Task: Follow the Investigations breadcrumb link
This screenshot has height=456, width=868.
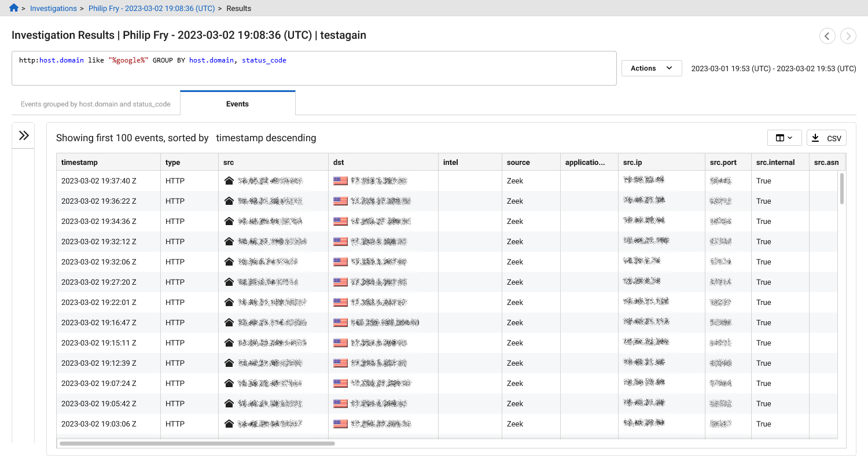Action: 53,8
